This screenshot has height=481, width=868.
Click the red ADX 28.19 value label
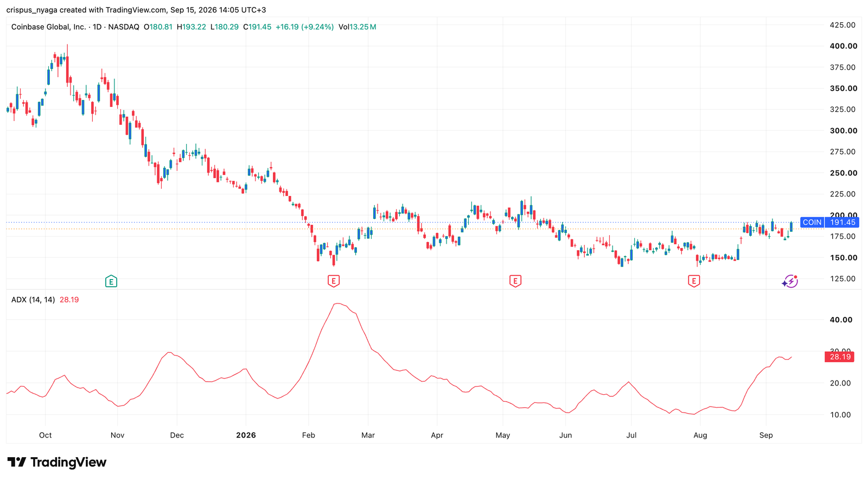tap(840, 357)
